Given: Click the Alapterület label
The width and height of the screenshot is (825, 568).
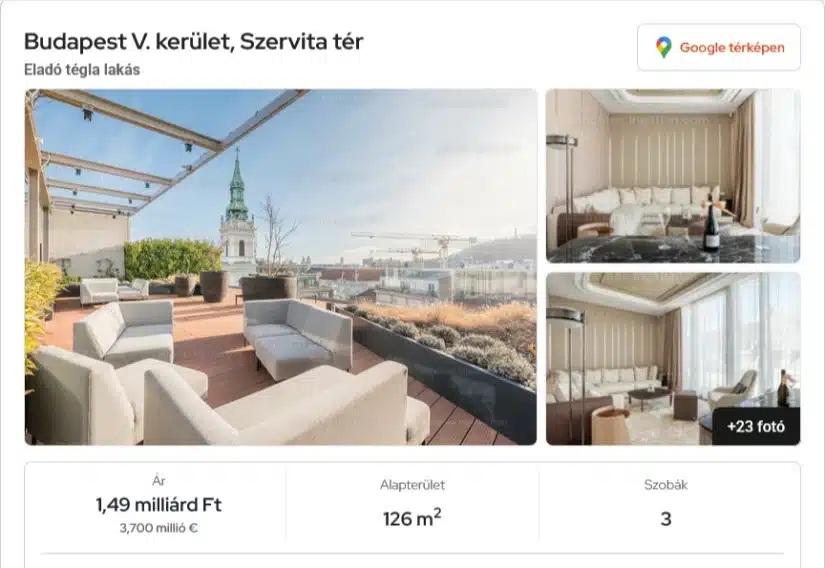Looking at the screenshot, I should [x=412, y=485].
